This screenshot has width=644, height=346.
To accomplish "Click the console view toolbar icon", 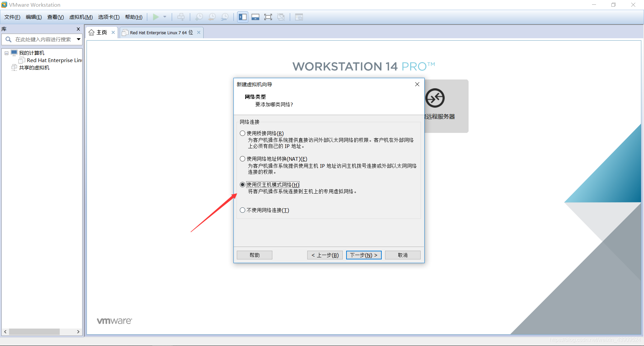I will [x=299, y=17].
